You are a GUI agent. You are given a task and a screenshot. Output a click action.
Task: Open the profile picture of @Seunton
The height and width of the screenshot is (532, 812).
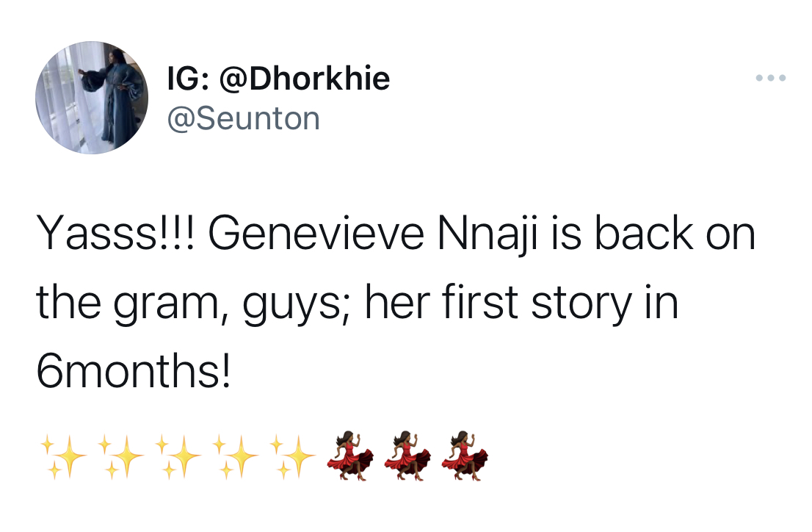pyautogui.click(x=92, y=98)
